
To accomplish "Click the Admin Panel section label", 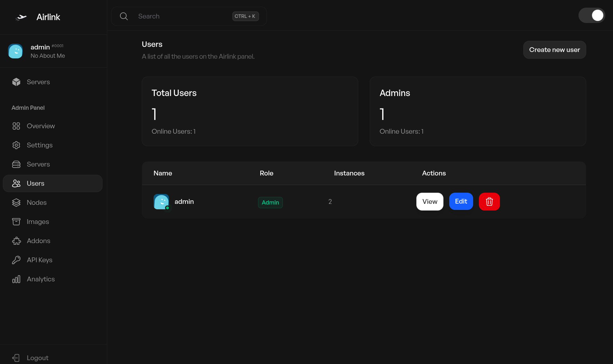I will tap(28, 108).
